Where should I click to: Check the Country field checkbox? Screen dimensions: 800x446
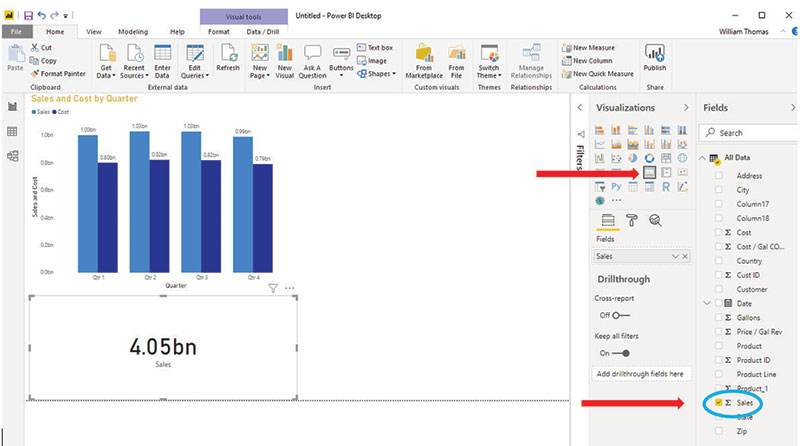tap(716, 260)
